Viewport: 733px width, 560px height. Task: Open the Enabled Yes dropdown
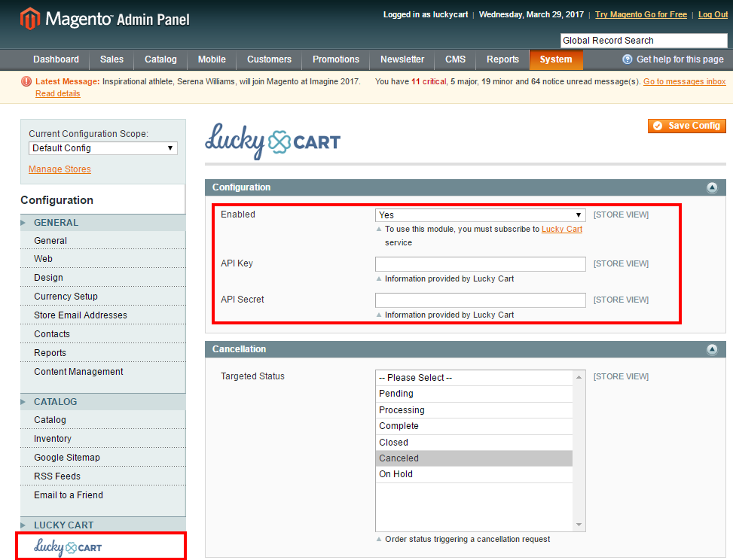[480, 215]
